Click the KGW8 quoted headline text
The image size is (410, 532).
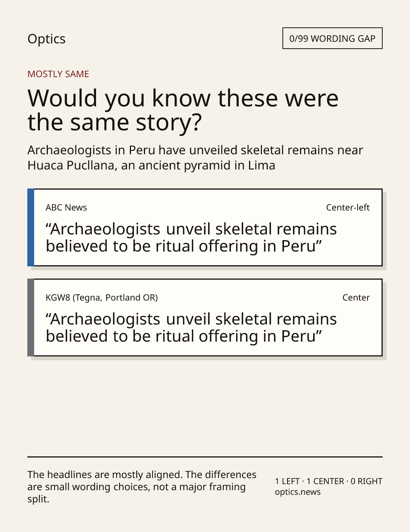click(191, 328)
